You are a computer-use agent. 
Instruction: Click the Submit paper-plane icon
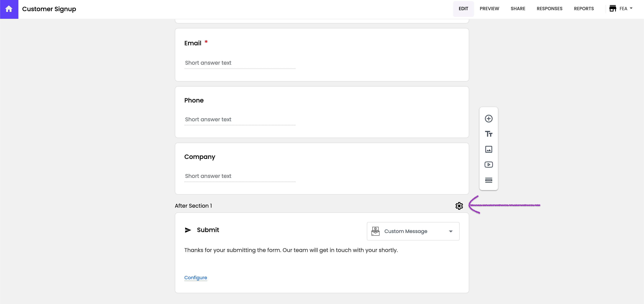(188, 230)
